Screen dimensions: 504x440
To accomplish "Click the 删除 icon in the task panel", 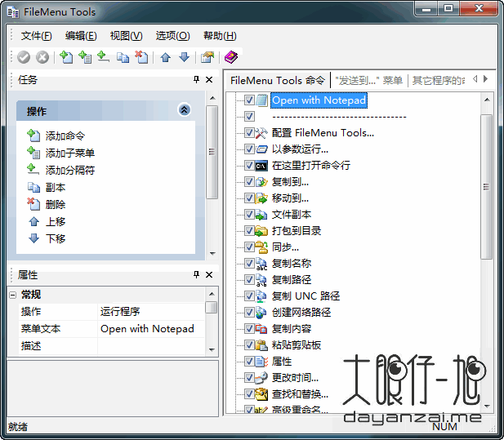I will point(33,204).
